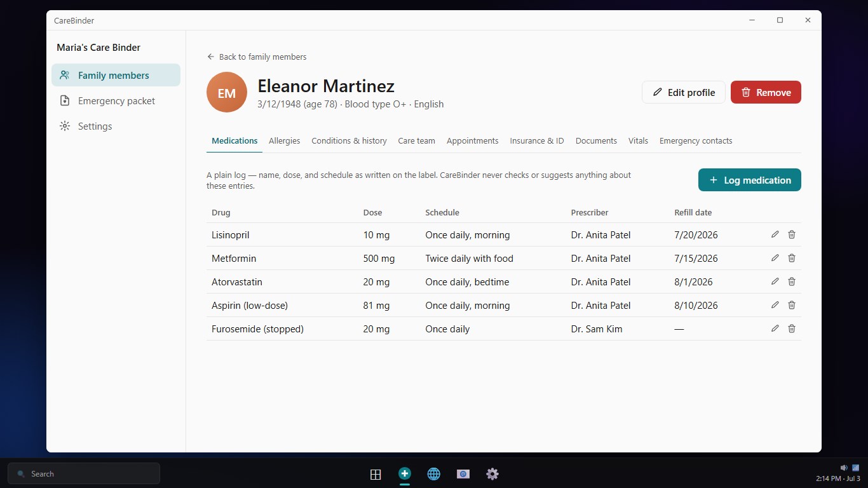
Task: Open the Insurance & ID tab
Action: click(x=537, y=141)
